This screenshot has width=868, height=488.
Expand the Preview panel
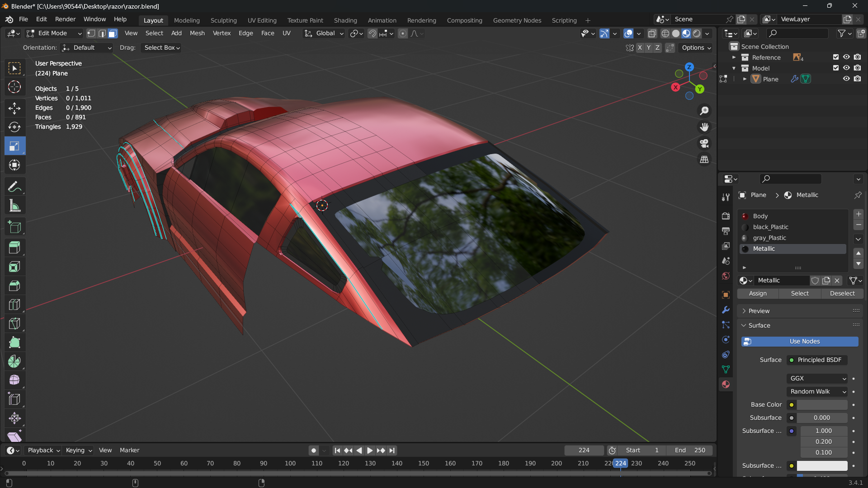click(x=759, y=311)
